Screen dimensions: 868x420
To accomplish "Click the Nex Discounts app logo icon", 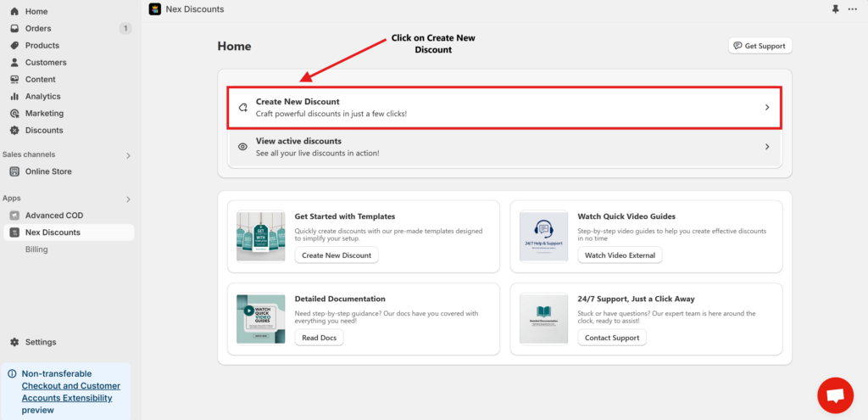I will pyautogui.click(x=155, y=9).
